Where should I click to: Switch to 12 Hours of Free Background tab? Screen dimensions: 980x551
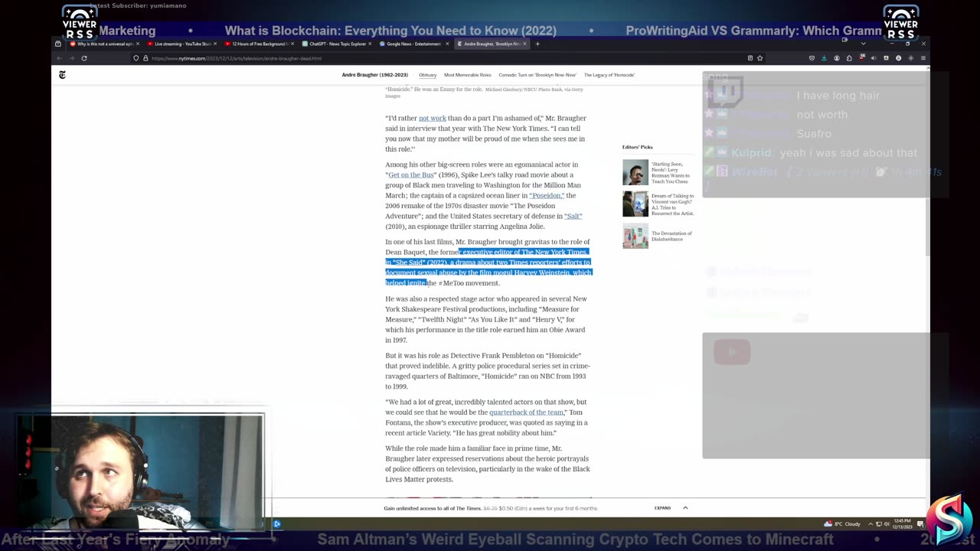(260, 44)
